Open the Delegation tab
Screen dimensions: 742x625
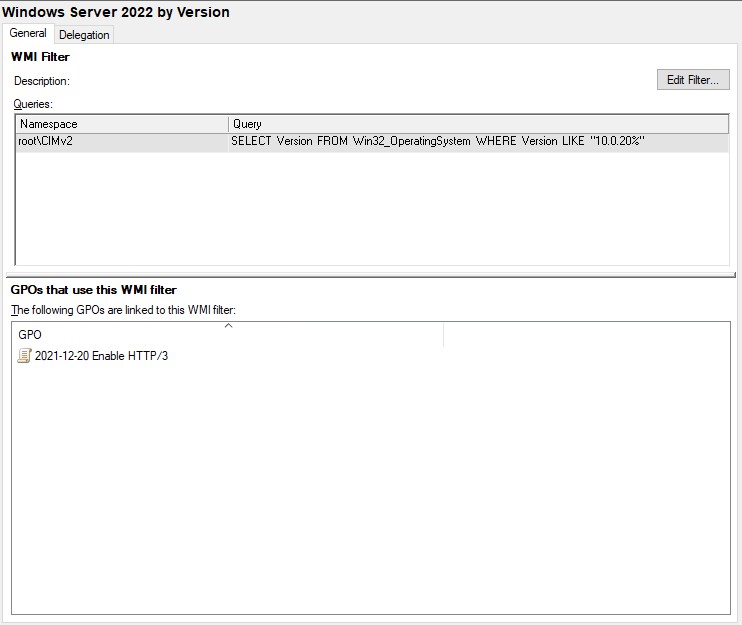84,35
